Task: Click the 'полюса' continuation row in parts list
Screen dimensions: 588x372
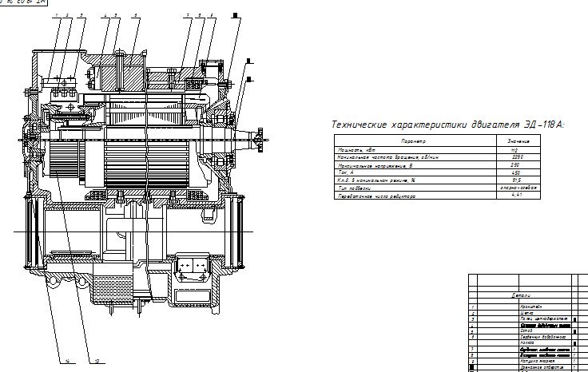Action: (527, 342)
